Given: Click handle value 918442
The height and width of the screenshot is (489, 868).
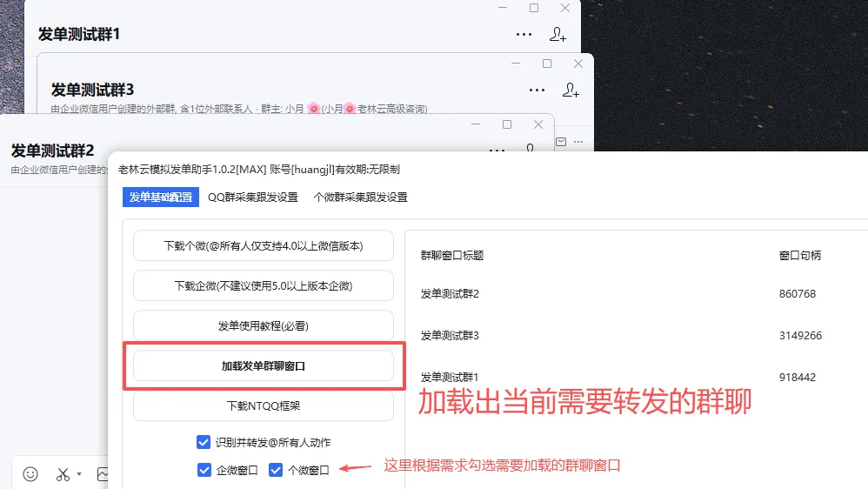Looking at the screenshot, I should pyautogui.click(x=798, y=377).
